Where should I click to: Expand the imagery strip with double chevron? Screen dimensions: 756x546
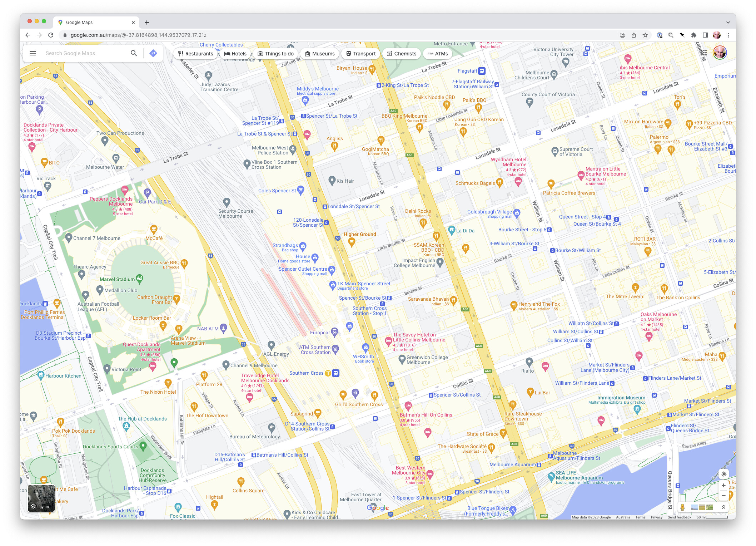pos(723,507)
